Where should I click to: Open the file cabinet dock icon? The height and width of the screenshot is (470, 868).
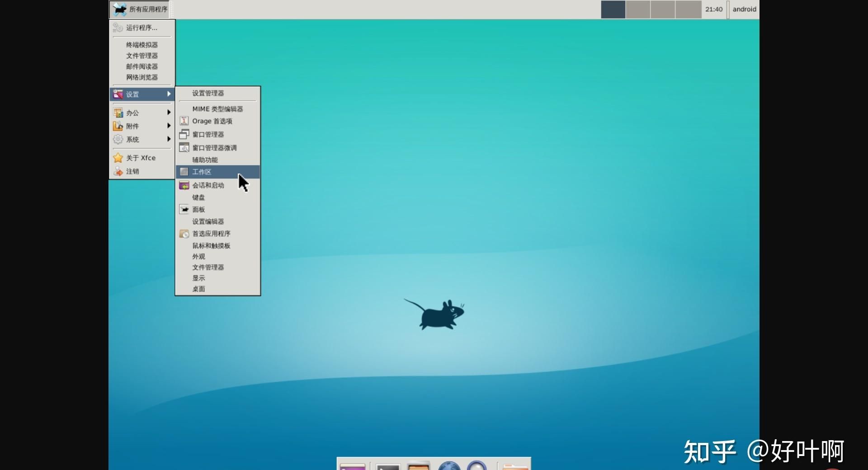point(418,466)
